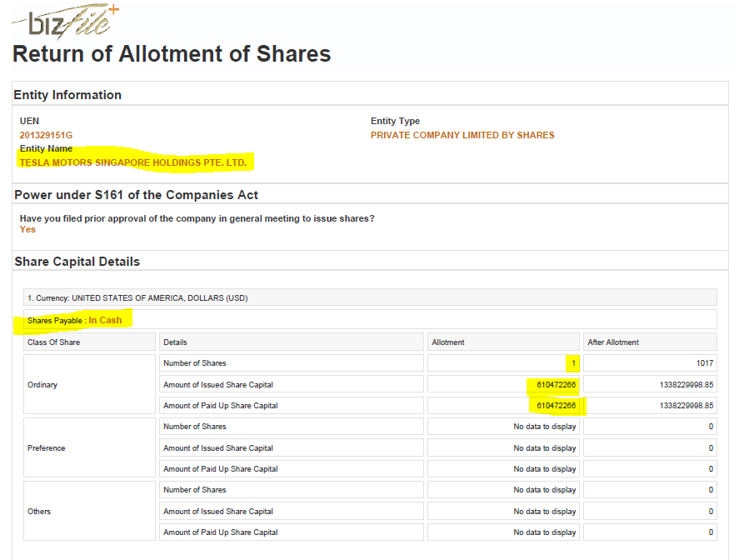744x560 pixels.
Task: Select Preference Number of Shares after-allotment 0
Action: (711, 426)
